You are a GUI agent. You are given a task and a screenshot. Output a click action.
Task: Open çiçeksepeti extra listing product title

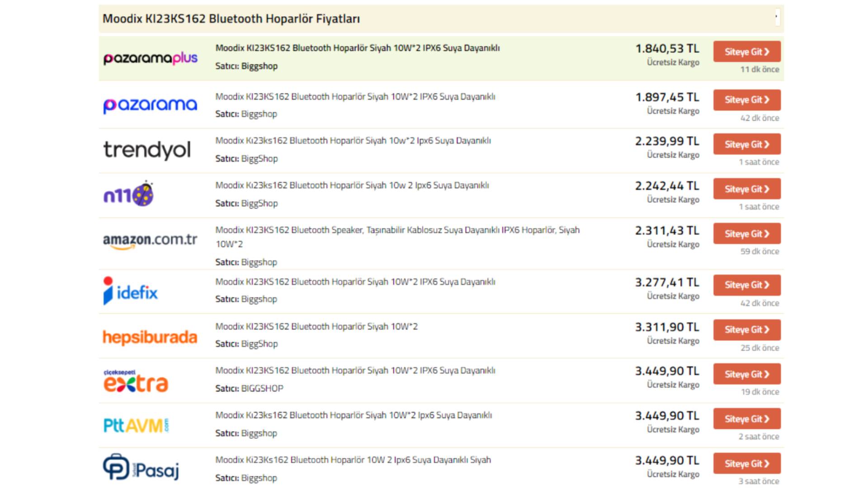[x=355, y=371]
